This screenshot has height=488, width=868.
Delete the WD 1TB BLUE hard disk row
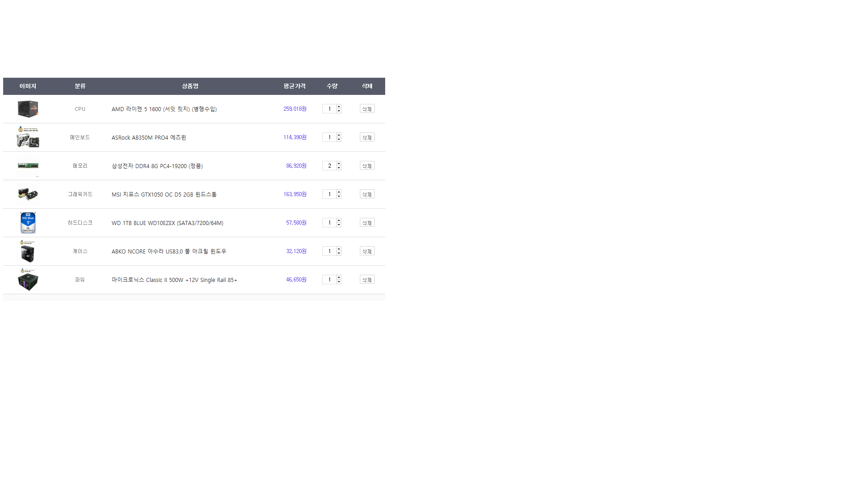click(x=367, y=223)
